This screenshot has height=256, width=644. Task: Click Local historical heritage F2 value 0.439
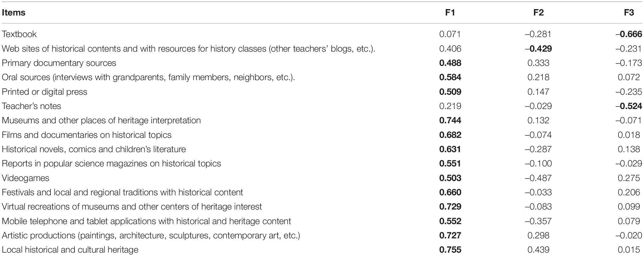point(538,250)
